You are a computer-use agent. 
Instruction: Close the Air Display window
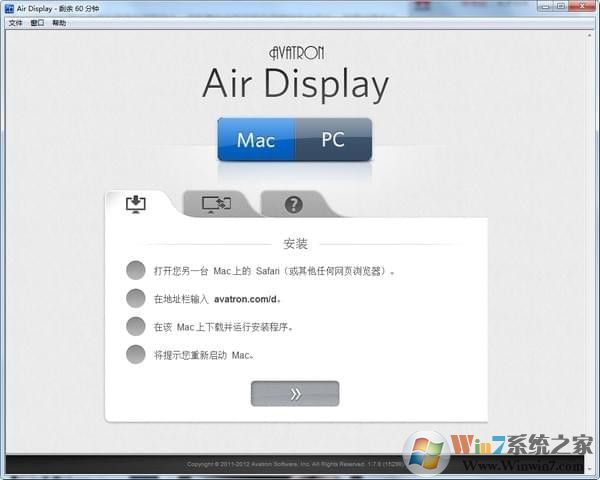pyautogui.click(x=583, y=6)
